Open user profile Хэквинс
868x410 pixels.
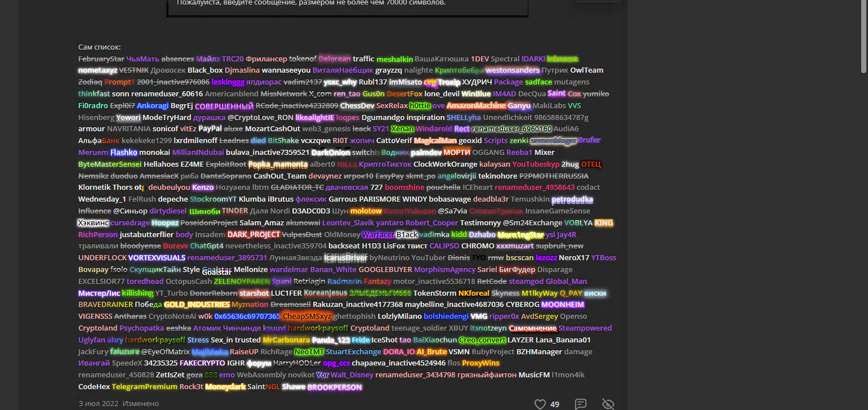point(93,223)
